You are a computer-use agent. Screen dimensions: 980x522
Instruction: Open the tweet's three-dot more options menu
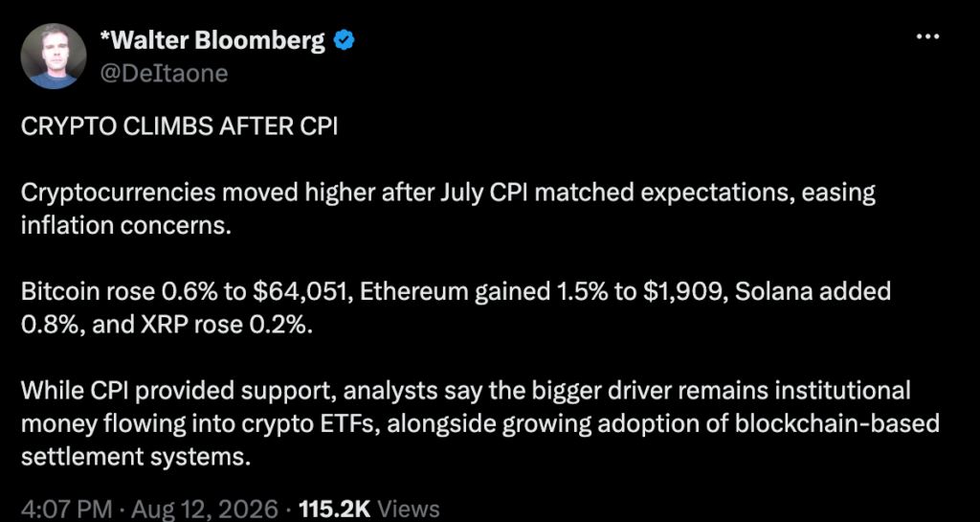coord(927,37)
